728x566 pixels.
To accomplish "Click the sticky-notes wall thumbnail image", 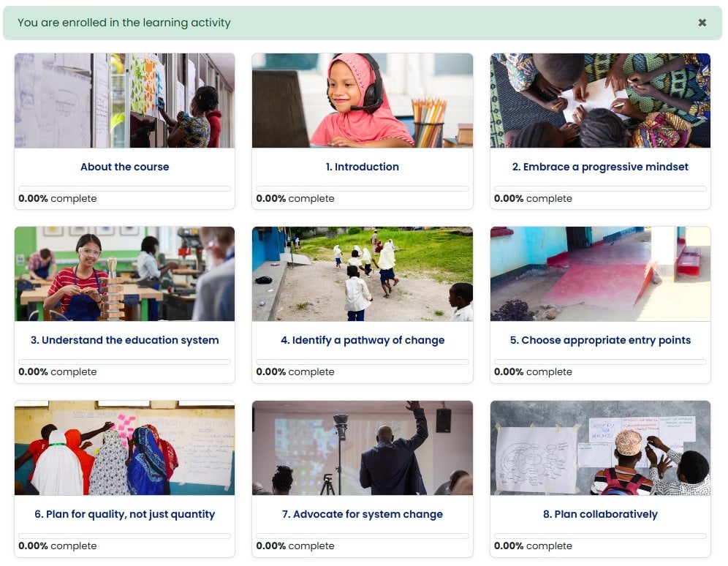I will (124, 100).
